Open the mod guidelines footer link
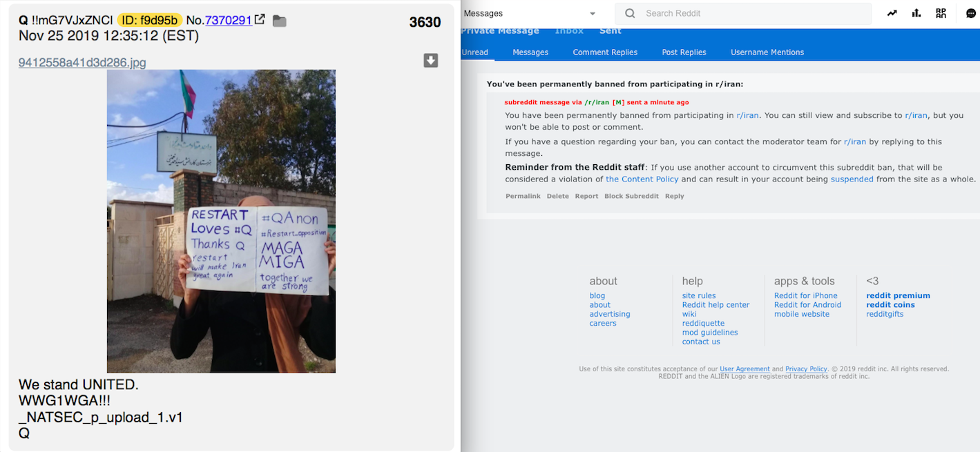Screen dimensions: 980x452 point(710,332)
